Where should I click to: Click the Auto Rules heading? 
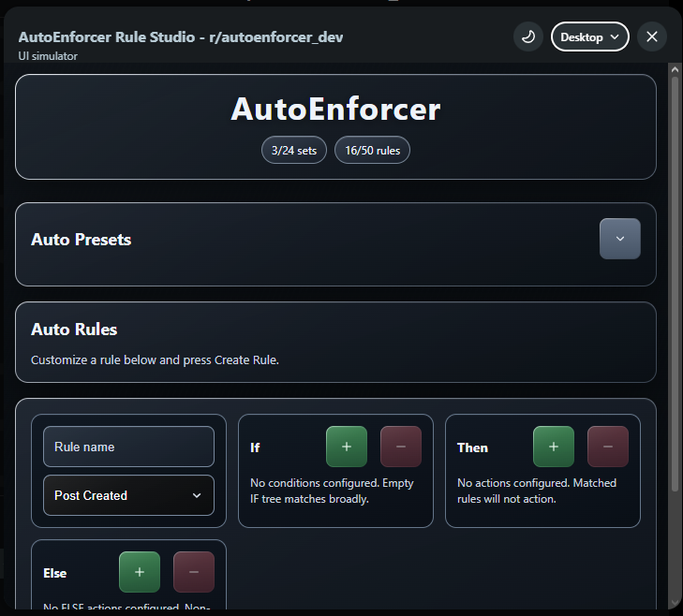[74, 330]
